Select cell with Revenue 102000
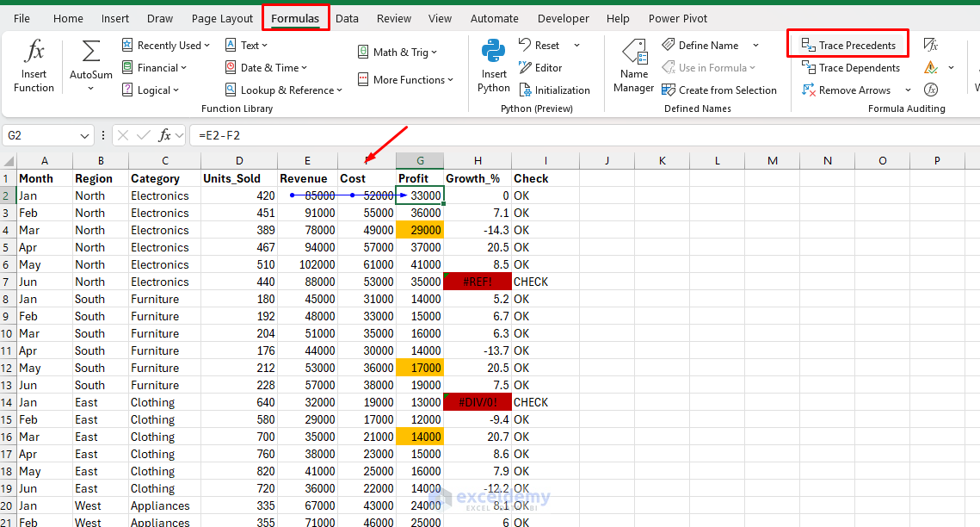The width and height of the screenshot is (980, 527). (x=307, y=264)
